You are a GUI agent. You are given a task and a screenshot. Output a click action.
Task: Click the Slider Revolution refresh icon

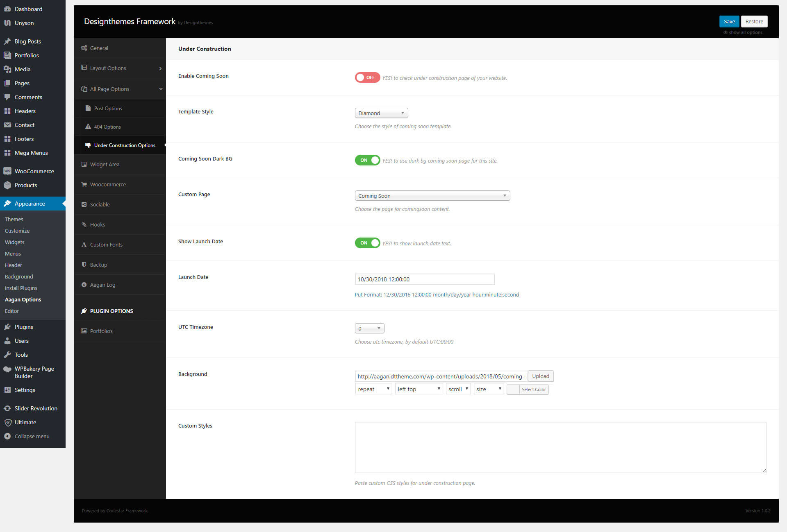(7, 408)
